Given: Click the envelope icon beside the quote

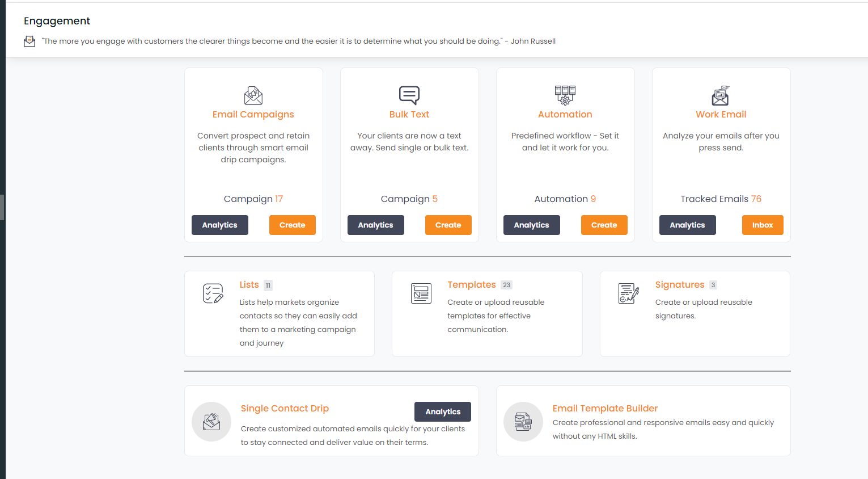Looking at the screenshot, I should (29, 41).
